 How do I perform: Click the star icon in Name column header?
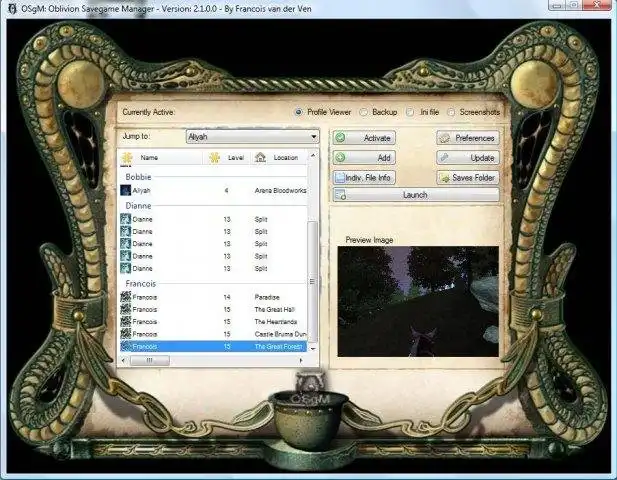(127, 158)
